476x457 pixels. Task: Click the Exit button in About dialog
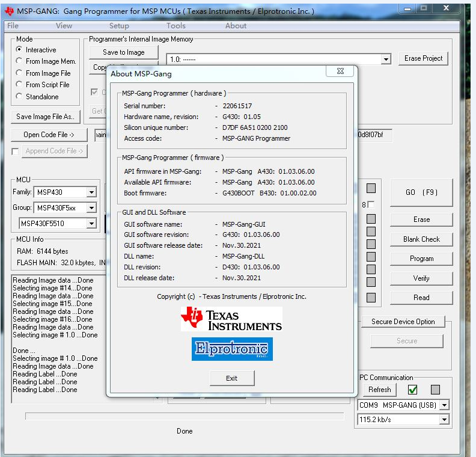coord(232,378)
